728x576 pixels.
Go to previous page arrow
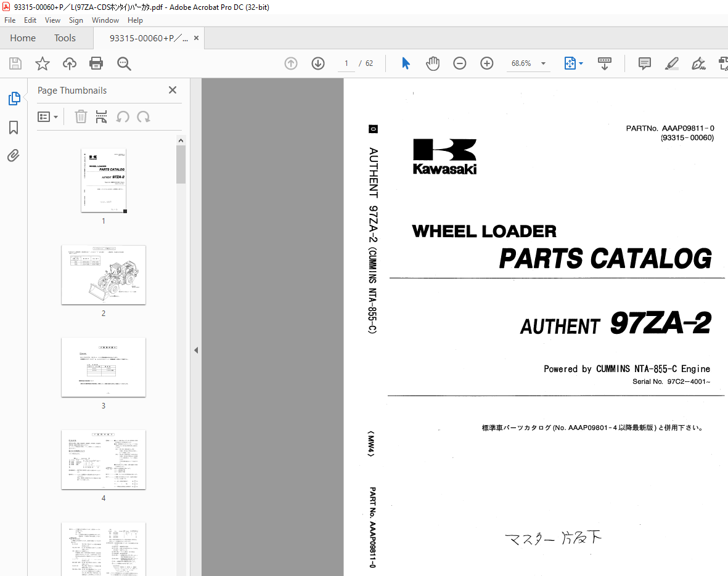tap(291, 63)
